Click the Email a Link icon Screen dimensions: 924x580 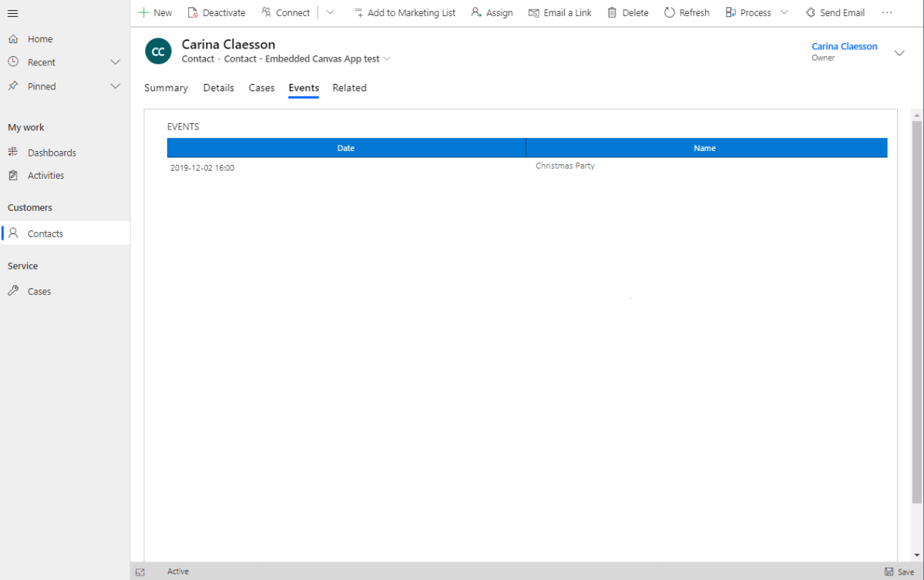point(533,12)
